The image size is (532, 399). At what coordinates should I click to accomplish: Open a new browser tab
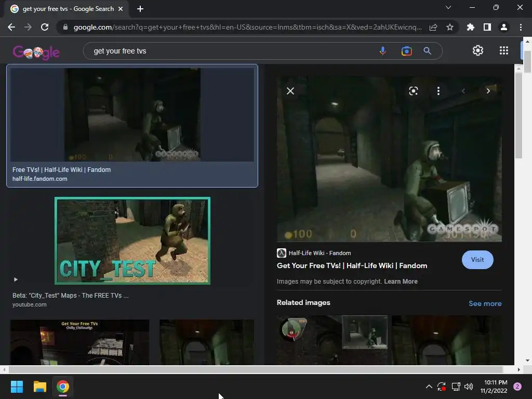tap(140, 9)
